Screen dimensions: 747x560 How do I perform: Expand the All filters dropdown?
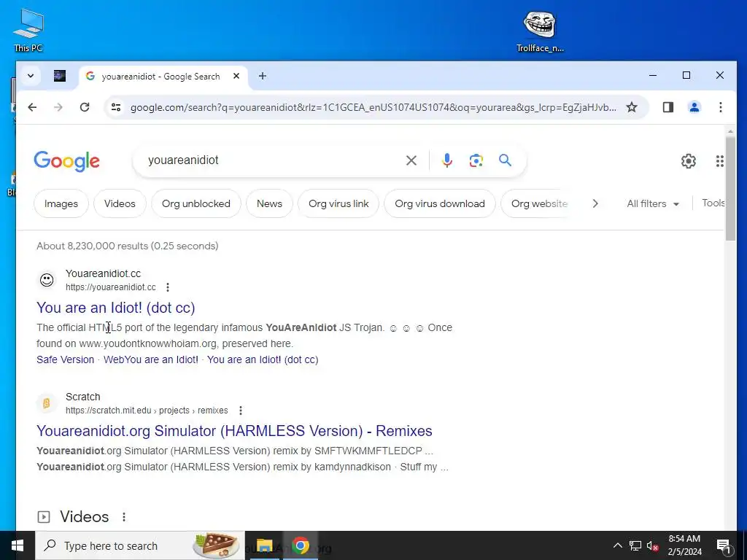[x=653, y=203]
